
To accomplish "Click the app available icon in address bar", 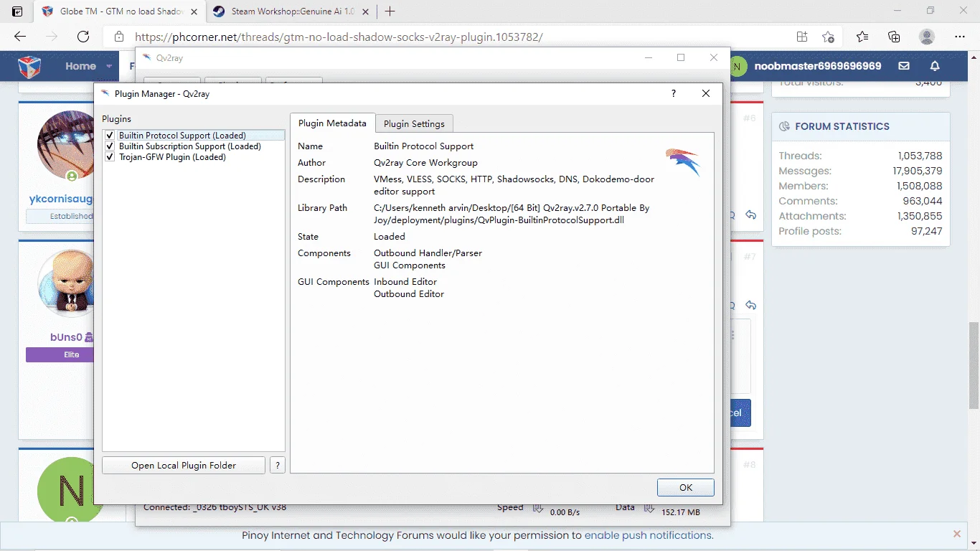I will pos(802,37).
